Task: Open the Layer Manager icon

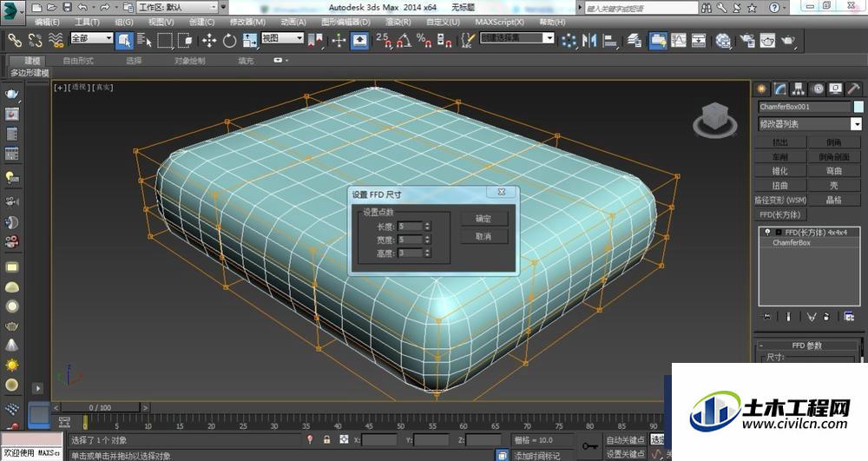Action: pyautogui.click(x=635, y=41)
